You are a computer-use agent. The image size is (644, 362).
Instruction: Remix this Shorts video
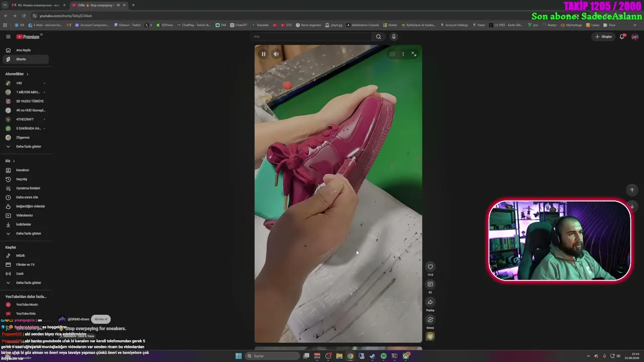tap(430, 320)
